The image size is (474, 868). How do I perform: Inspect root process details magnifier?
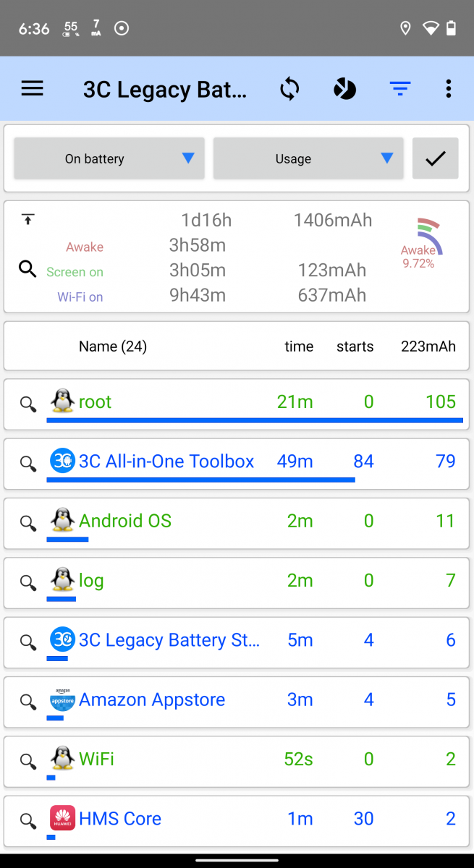click(x=28, y=404)
